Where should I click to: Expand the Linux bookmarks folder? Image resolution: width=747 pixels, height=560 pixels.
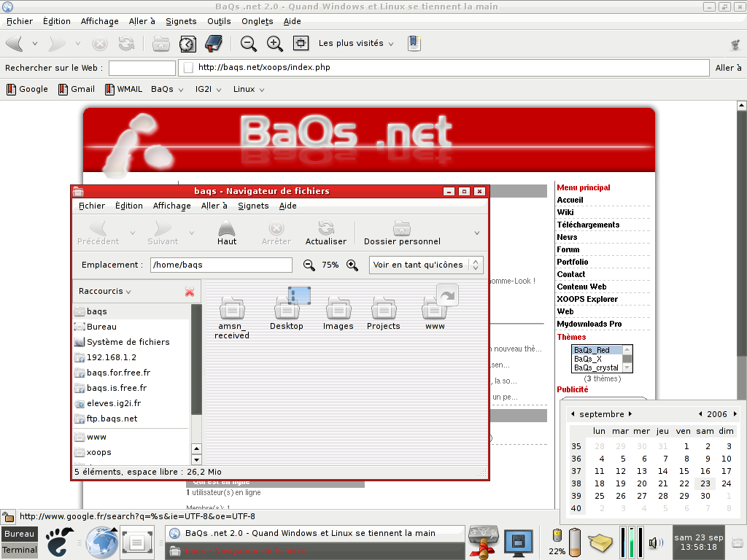click(249, 89)
